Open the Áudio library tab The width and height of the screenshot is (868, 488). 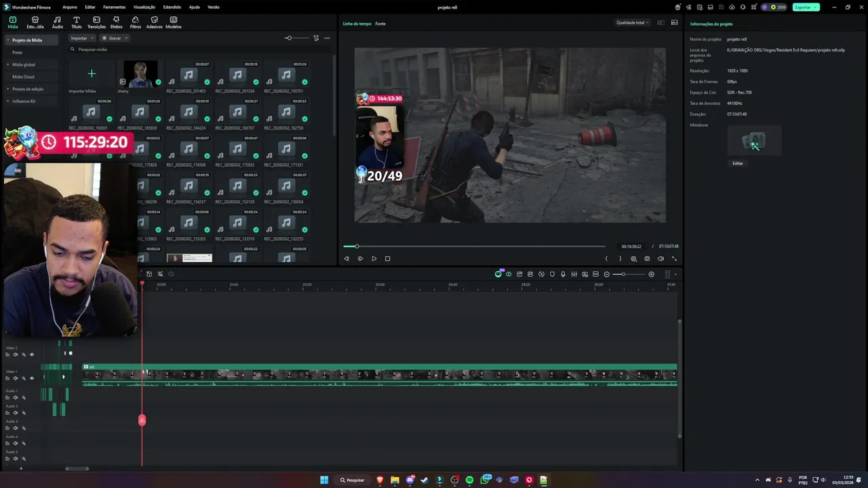click(57, 22)
